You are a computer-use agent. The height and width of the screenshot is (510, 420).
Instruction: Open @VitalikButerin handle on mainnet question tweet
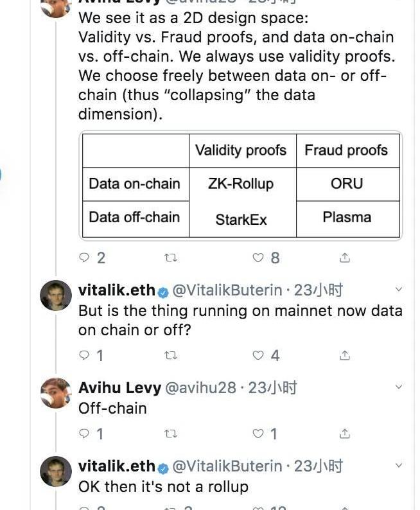(x=228, y=290)
